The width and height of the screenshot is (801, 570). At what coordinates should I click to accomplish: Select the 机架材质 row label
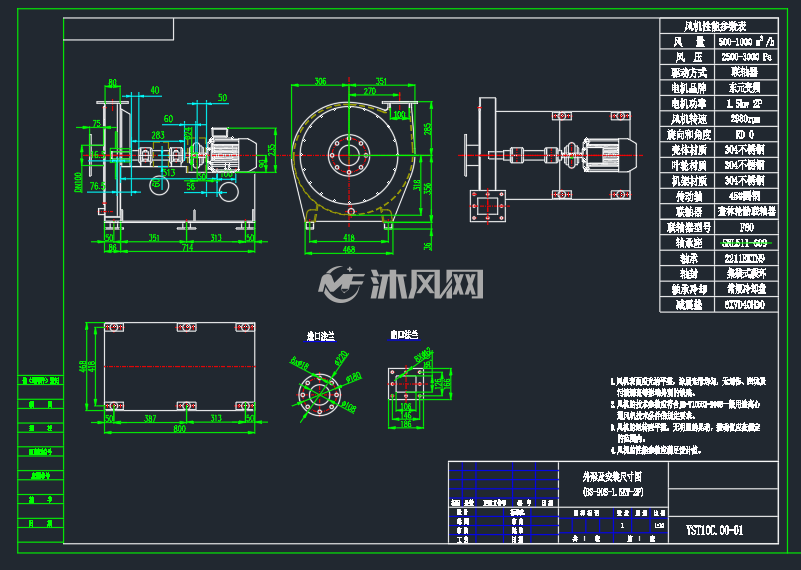tap(688, 181)
